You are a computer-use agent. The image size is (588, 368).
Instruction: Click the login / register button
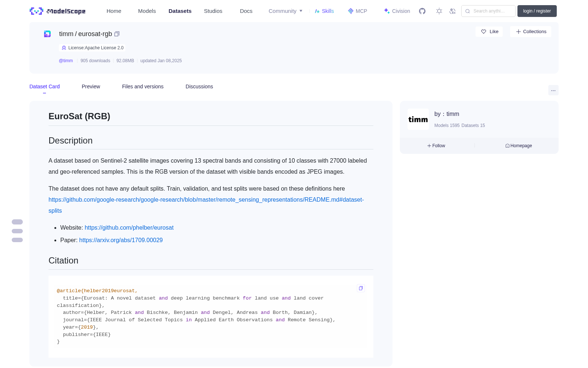(x=537, y=11)
